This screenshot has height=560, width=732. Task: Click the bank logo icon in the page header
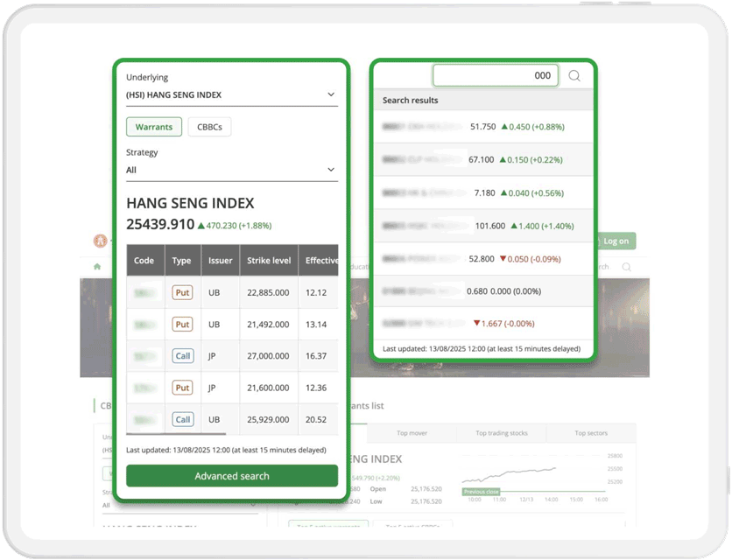pos(101,241)
